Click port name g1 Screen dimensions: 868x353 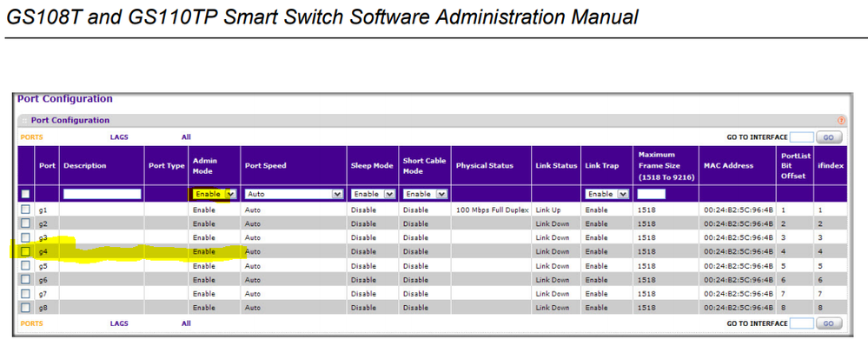(43, 210)
